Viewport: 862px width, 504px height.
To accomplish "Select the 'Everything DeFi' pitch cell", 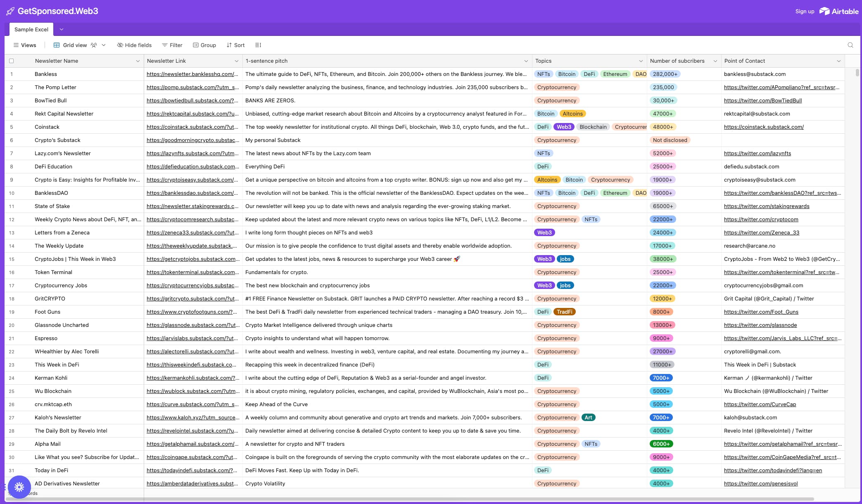I will tap(387, 167).
